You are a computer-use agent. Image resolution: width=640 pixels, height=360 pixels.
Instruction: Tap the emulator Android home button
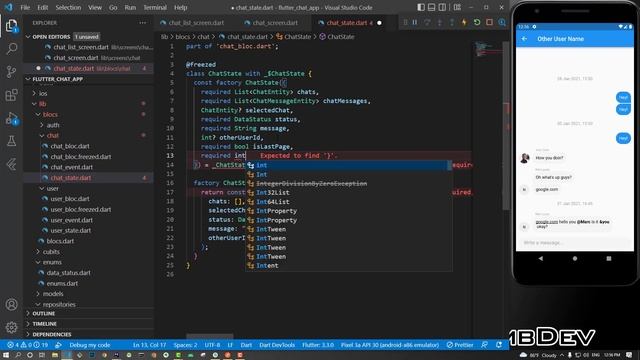[575, 258]
